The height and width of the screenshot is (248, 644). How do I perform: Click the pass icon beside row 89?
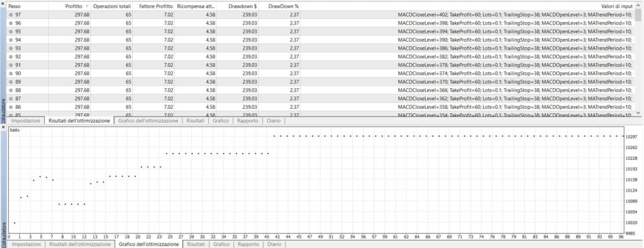click(x=11, y=81)
